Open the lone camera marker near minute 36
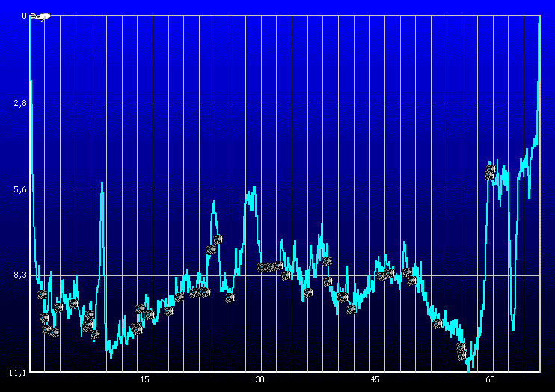 pos(308,293)
